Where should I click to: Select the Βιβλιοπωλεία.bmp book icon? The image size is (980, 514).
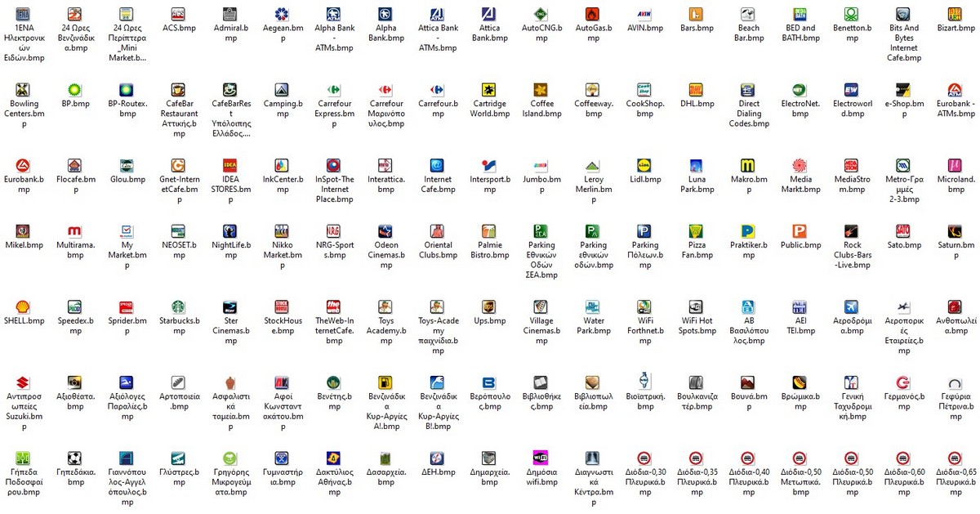click(x=592, y=382)
